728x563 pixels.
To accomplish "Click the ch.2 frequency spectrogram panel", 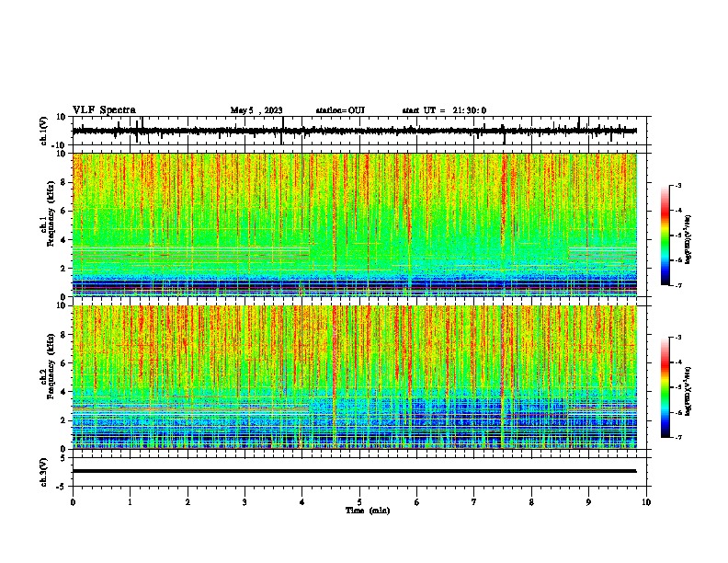I will (354, 377).
